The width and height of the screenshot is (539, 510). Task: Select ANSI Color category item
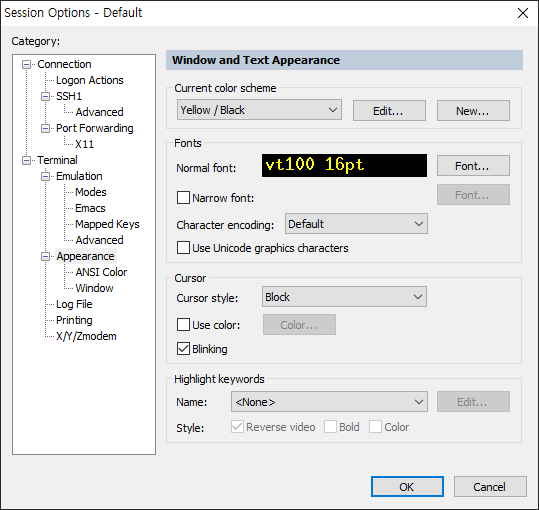(x=101, y=272)
